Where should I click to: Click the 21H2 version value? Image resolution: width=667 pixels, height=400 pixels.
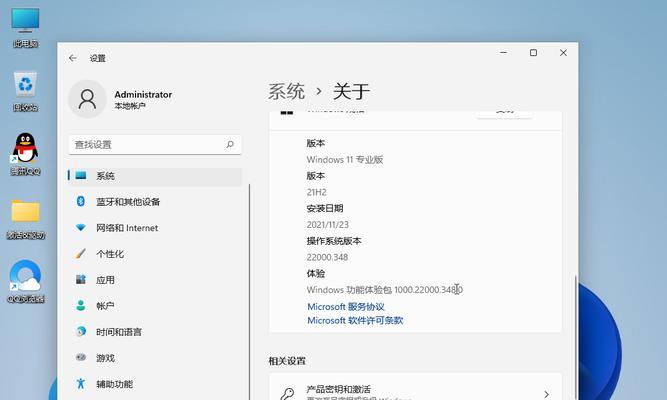coord(316,192)
